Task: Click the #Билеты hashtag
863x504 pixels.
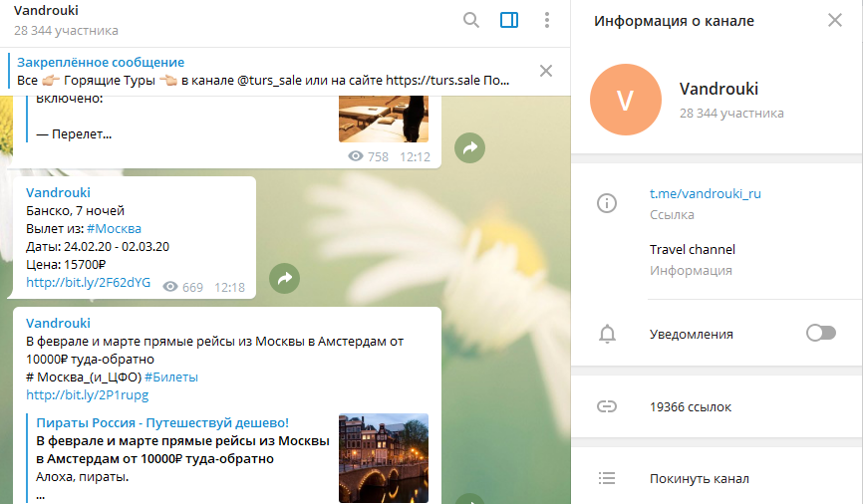Action: click(171, 377)
